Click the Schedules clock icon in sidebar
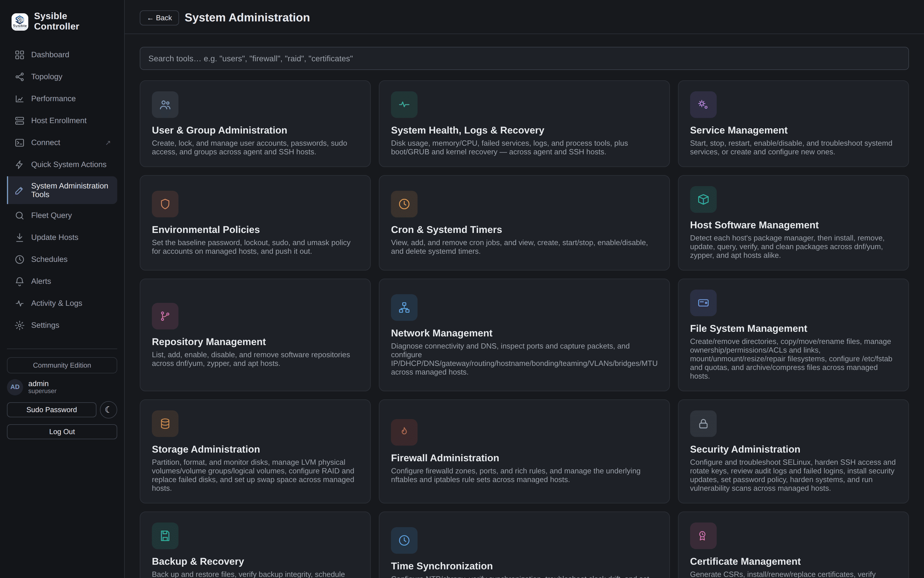This screenshot has width=924, height=578. (19, 260)
